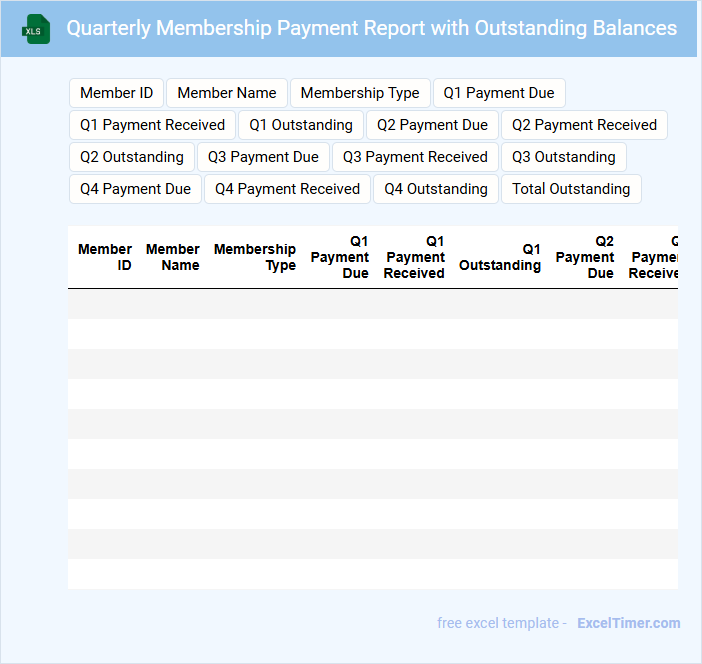Click the Q1 Payment Received tag

pos(152,125)
